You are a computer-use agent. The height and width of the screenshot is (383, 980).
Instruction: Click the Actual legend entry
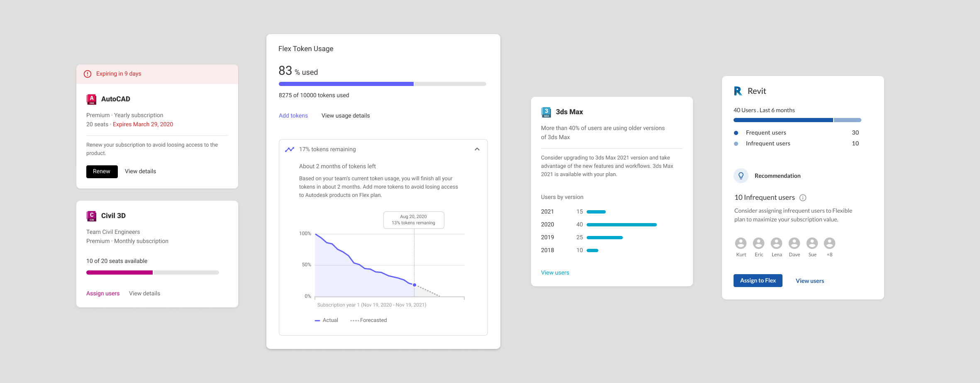coord(327,320)
